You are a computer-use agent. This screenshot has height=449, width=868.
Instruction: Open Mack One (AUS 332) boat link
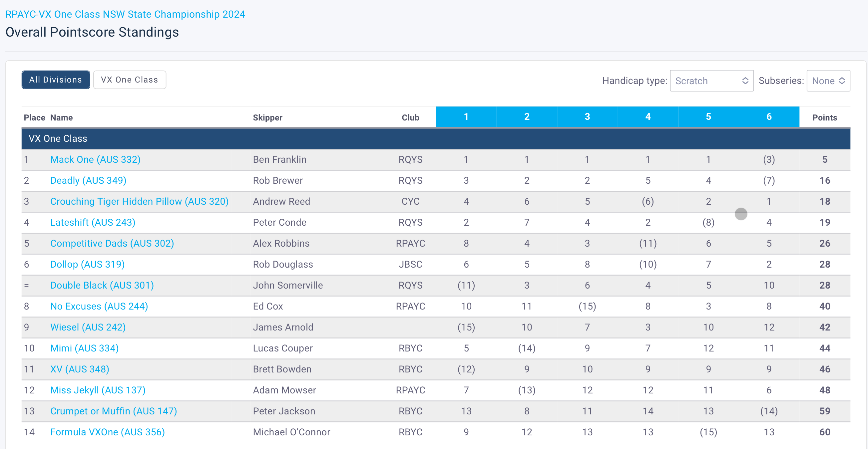(x=95, y=159)
